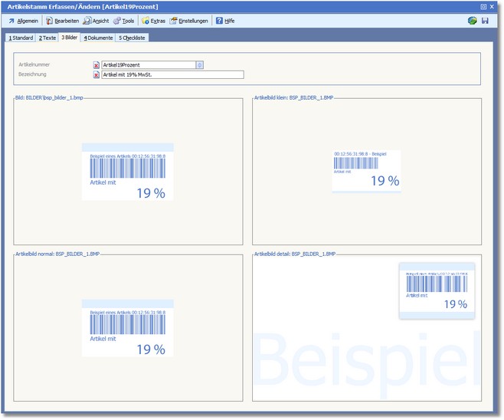The height and width of the screenshot is (420, 504).
Task: Click the Einstellungen toolbar icon
Action: (174, 21)
